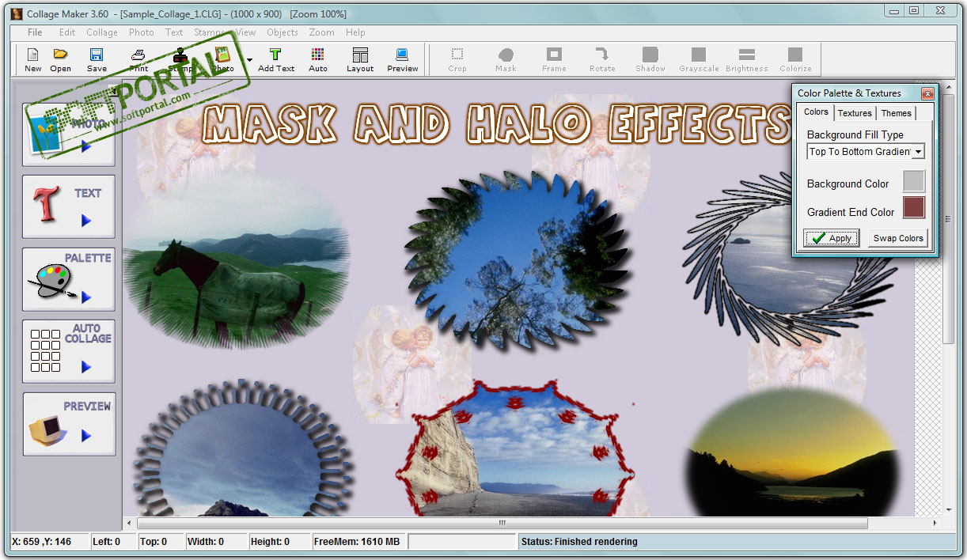Viewport: 967px width, 560px height.
Task: Open the Text menu
Action: click(x=174, y=32)
